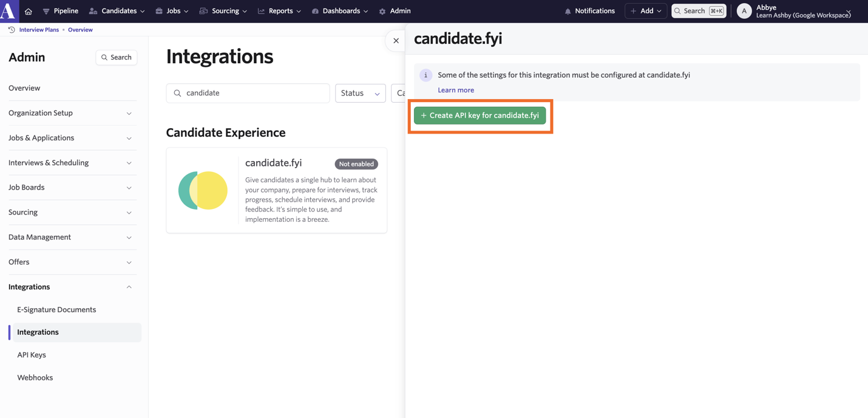868x418 pixels.
Task: Go to the Admin menu item
Action: [395, 11]
